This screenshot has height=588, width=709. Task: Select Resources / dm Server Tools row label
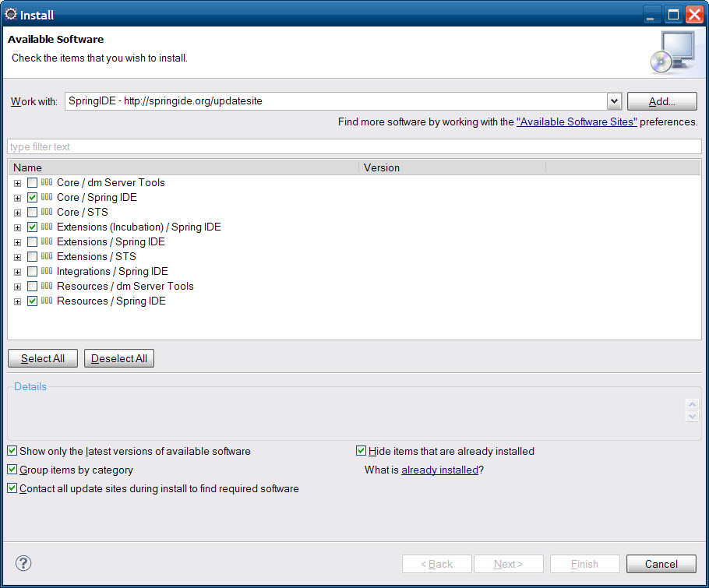(125, 286)
